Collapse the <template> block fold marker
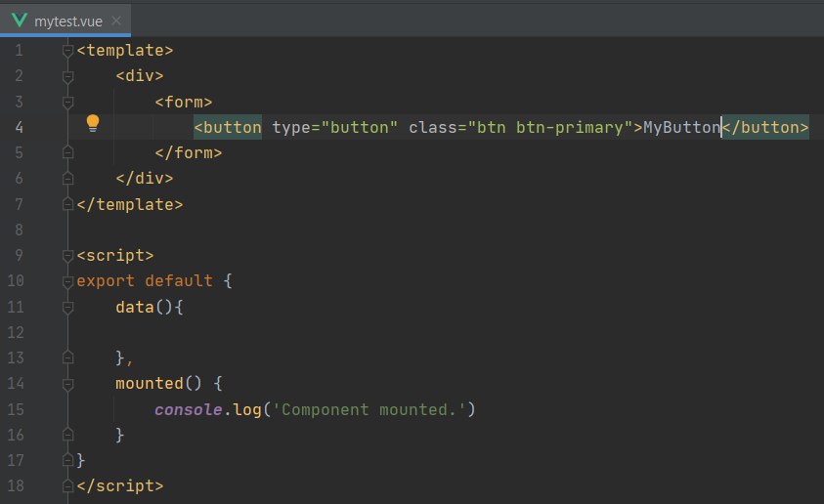This screenshot has width=824, height=504. coord(67,51)
